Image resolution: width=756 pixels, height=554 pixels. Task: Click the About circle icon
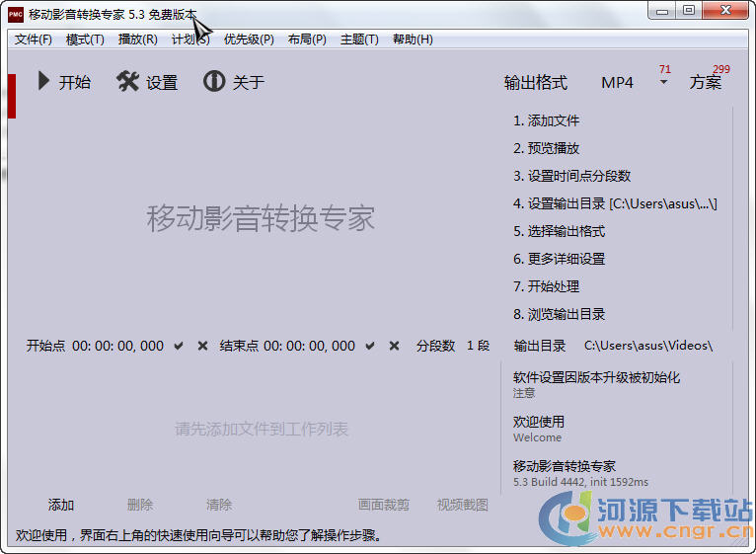[x=214, y=81]
